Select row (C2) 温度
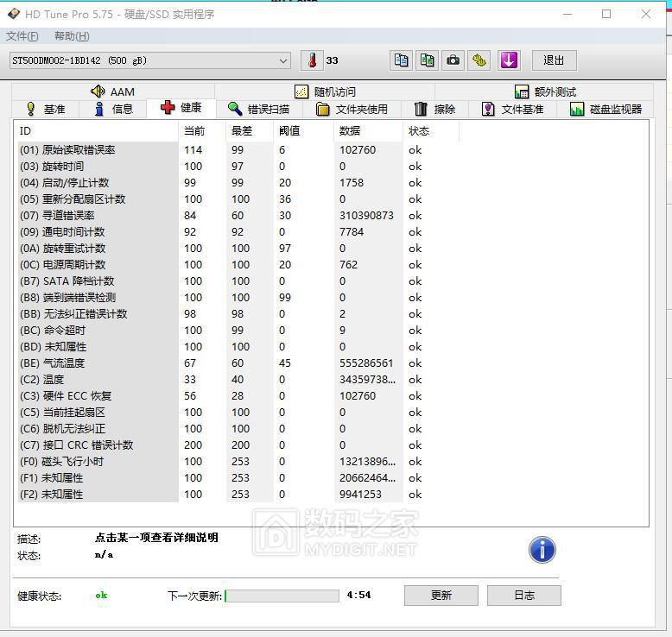 (x=237, y=380)
